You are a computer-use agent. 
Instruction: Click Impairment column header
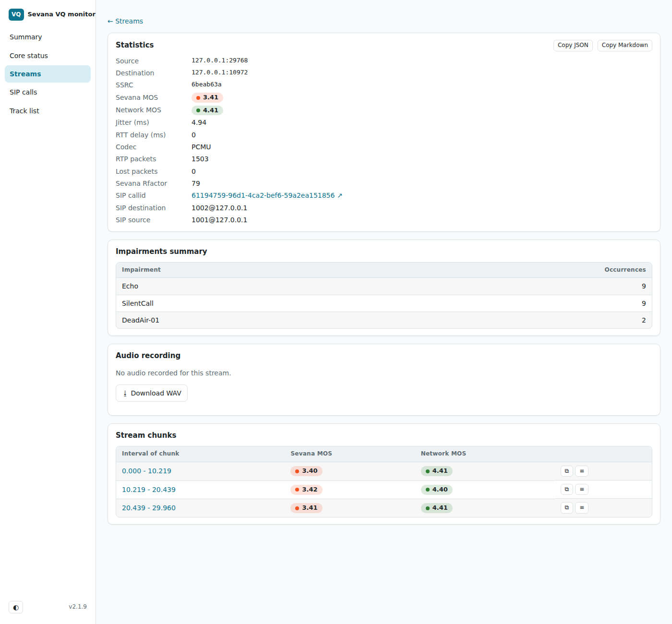click(141, 270)
